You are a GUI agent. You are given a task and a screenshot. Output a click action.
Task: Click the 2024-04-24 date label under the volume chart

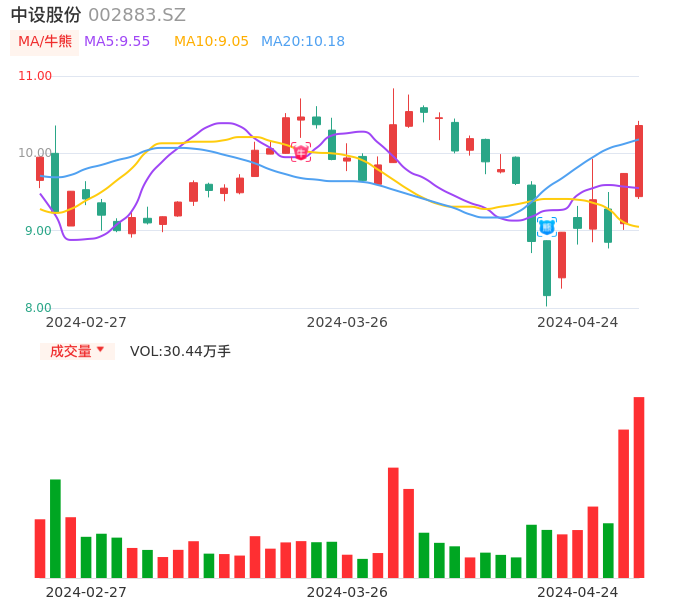(x=578, y=592)
